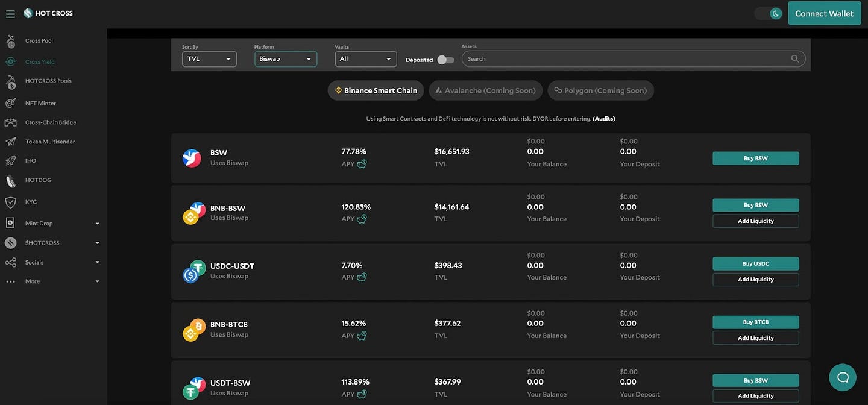
Task: Expand the More submenu arrow
Action: pos(97,281)
